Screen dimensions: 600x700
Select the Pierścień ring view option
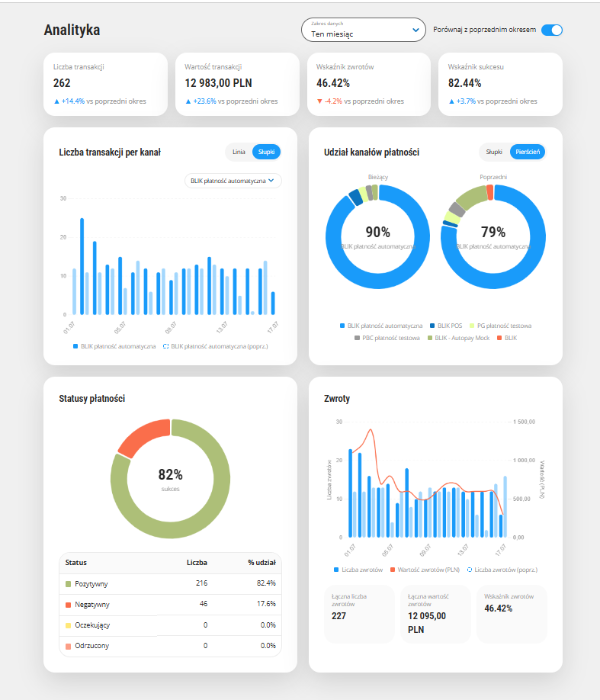coord(528,152)
